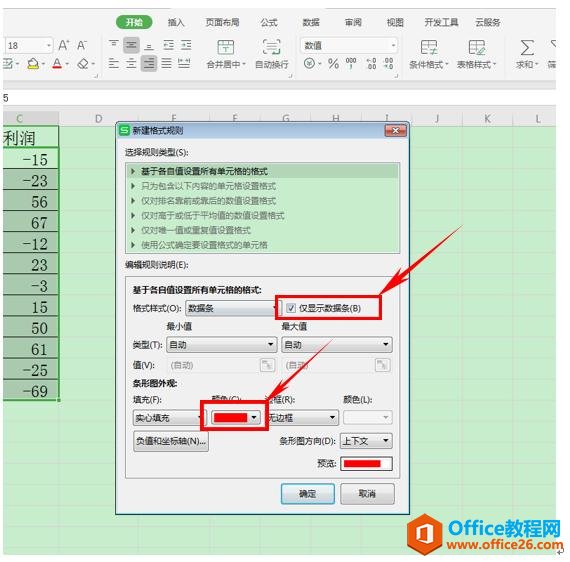This screenshot has height=562, width=570.
Task: Open 表格样式 table style
Action: click(476, 54)
